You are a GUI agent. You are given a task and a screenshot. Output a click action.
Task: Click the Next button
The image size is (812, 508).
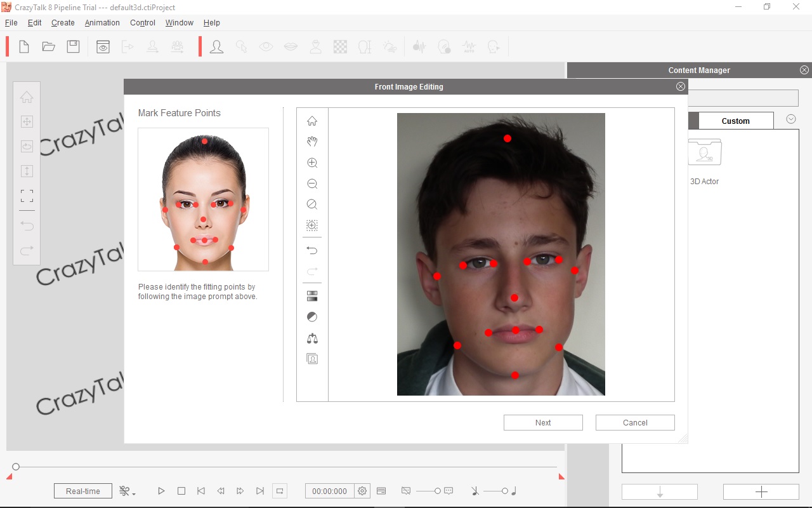(x=543, y=422)
